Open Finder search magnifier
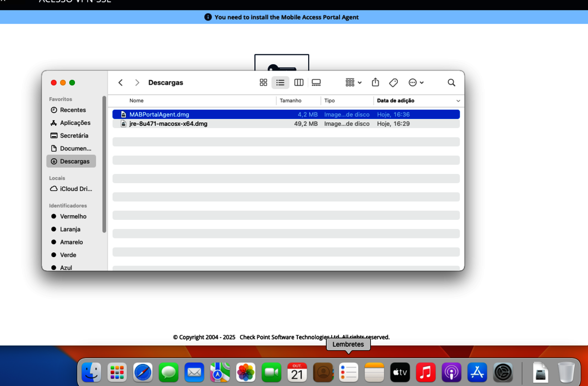 coord(451,83)
